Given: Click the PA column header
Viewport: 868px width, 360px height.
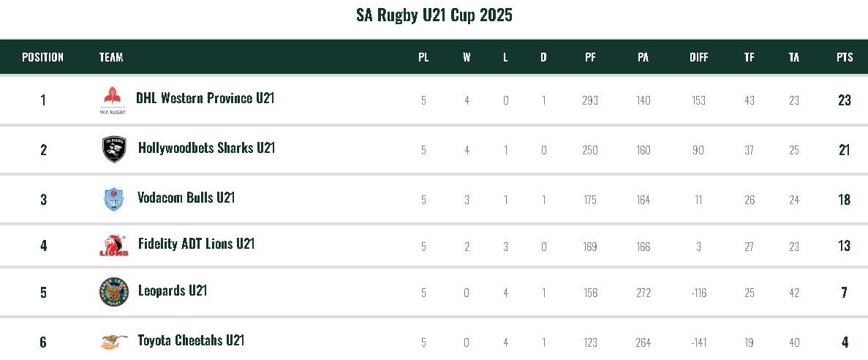Looking at the screenshot, I should pyautogui.click(x=643, y=57).
